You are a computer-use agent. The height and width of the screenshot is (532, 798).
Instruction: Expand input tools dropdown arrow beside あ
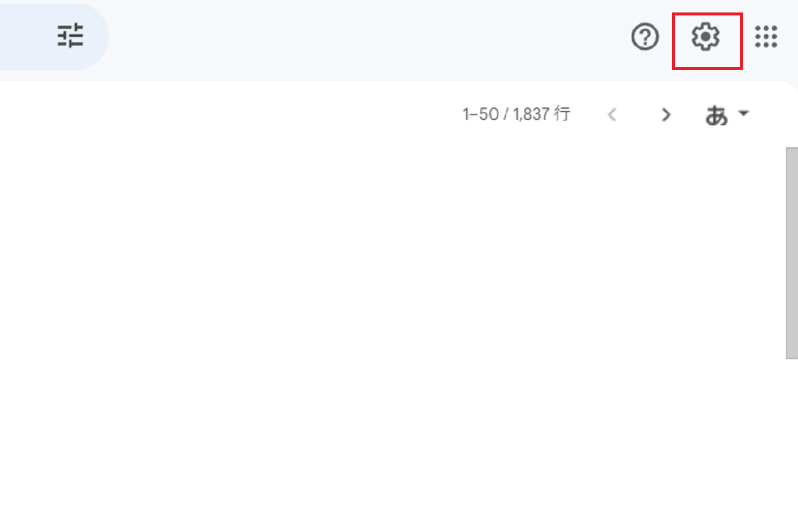coord(744,113)
